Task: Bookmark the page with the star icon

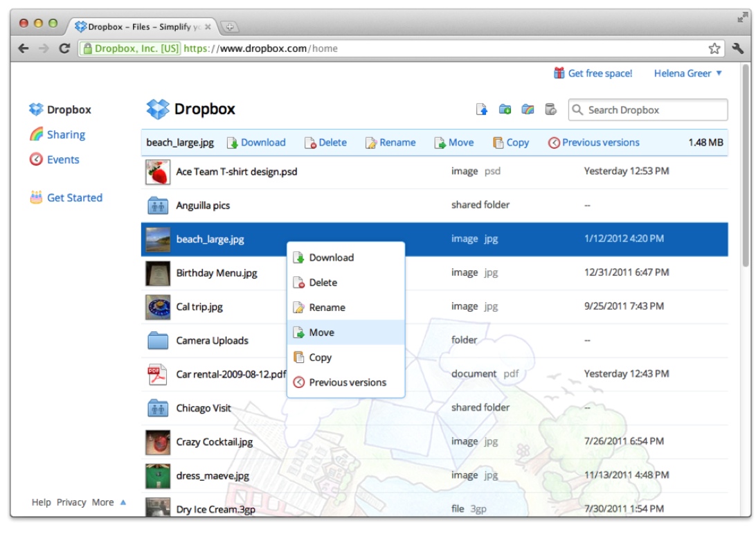Action: (x=714, y=48)
